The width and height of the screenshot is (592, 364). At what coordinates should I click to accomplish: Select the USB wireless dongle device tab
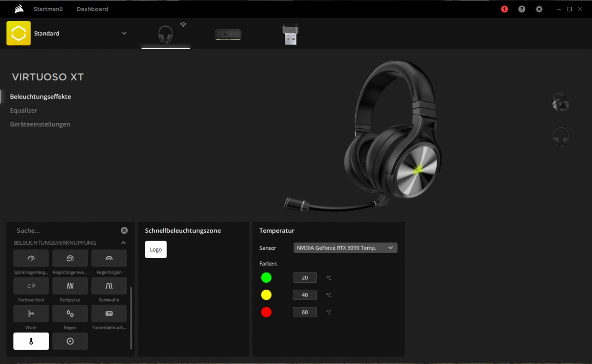(290, 35)
